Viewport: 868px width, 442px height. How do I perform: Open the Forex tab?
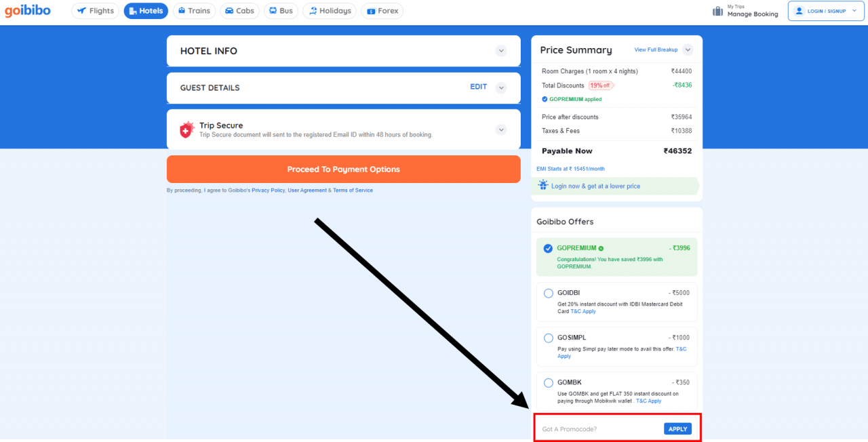pyautogui.click(x=382, y=11)
